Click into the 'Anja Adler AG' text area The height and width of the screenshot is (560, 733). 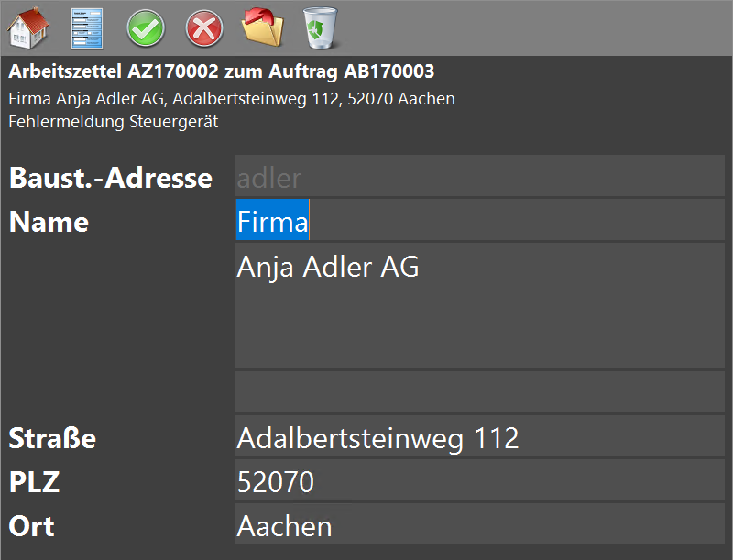479,305
